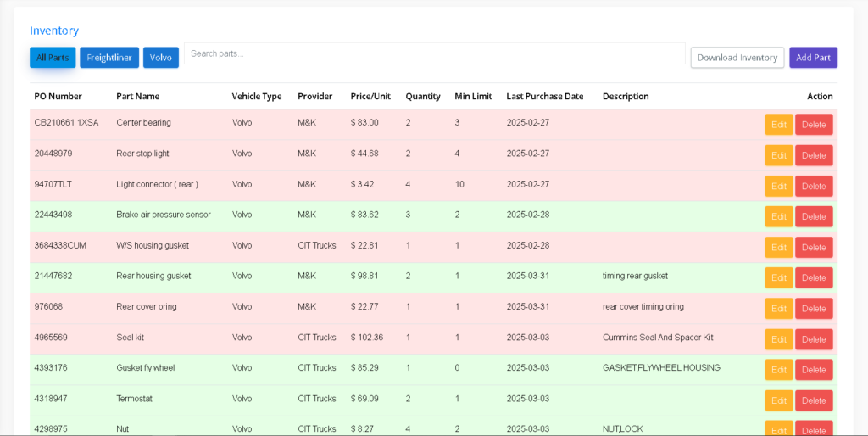Edit the Seal kit entry

(779, 339)
